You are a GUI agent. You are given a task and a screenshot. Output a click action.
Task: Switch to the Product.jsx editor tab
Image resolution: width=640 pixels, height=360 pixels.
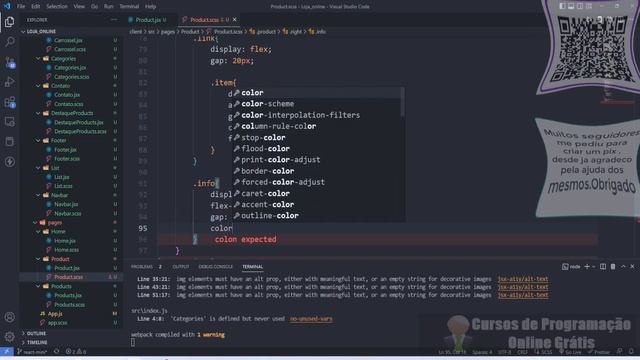pos(148,20)
